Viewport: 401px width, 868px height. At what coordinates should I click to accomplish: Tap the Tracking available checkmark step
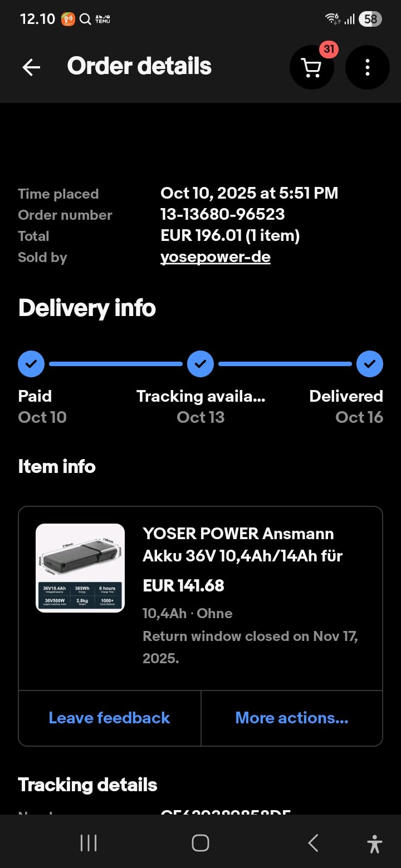click(x=200, y=364)
